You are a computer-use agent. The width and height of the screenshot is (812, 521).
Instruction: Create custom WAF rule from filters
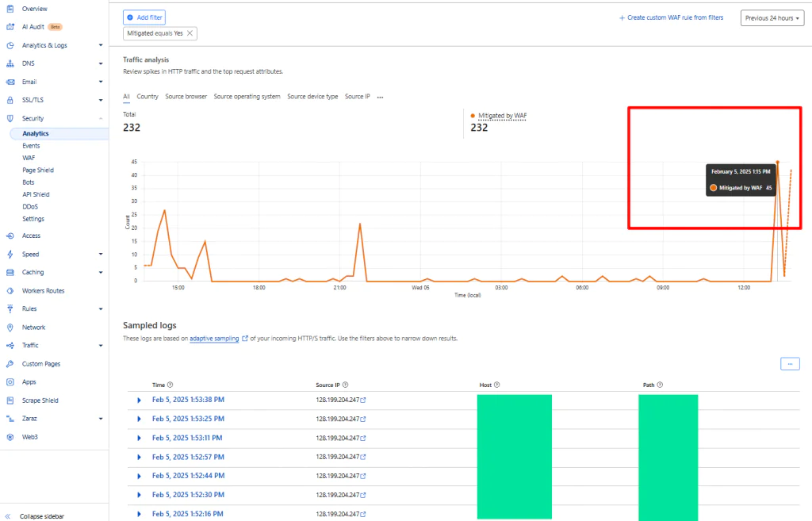coord(671,17)
